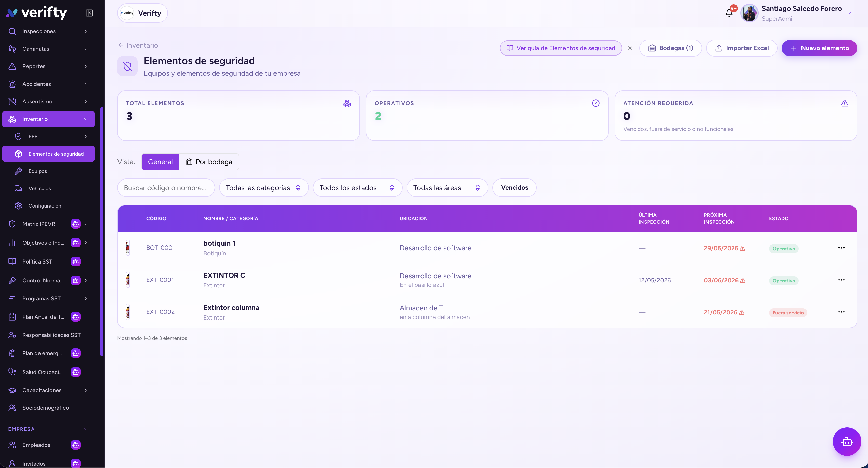Open the Equipos sidebar item

coord(48,171)
